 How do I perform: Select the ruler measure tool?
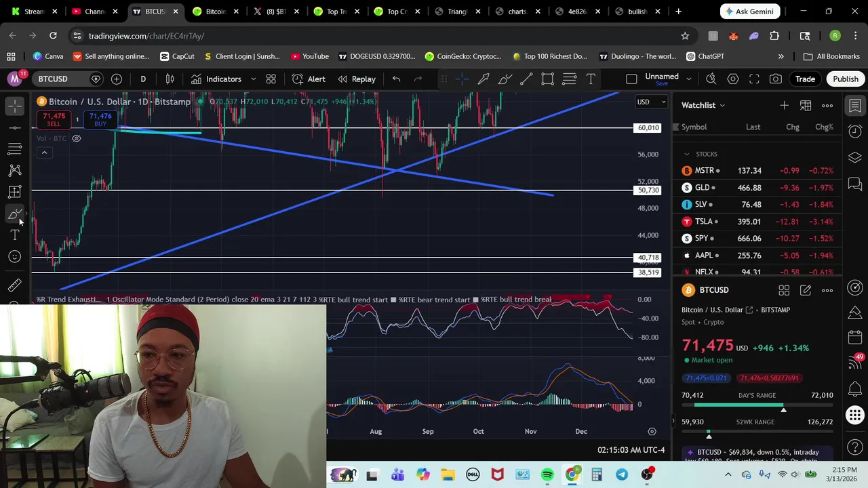tap(14, 285)
